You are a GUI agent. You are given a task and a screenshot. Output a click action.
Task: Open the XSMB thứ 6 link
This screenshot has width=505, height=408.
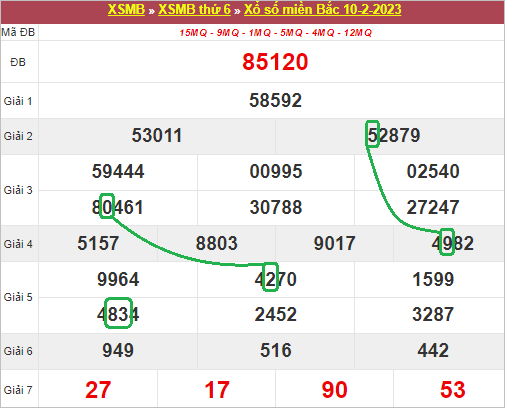tap(194, 9)
